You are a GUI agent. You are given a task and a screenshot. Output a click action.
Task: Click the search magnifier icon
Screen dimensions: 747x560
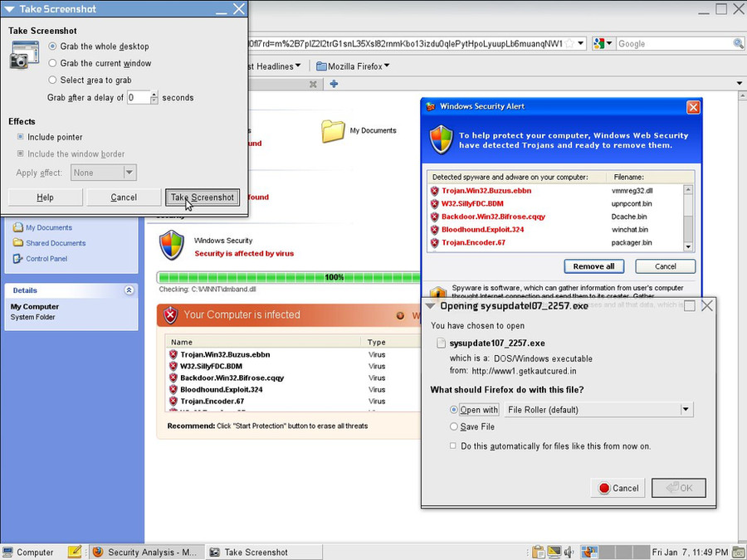pos(739,44)
